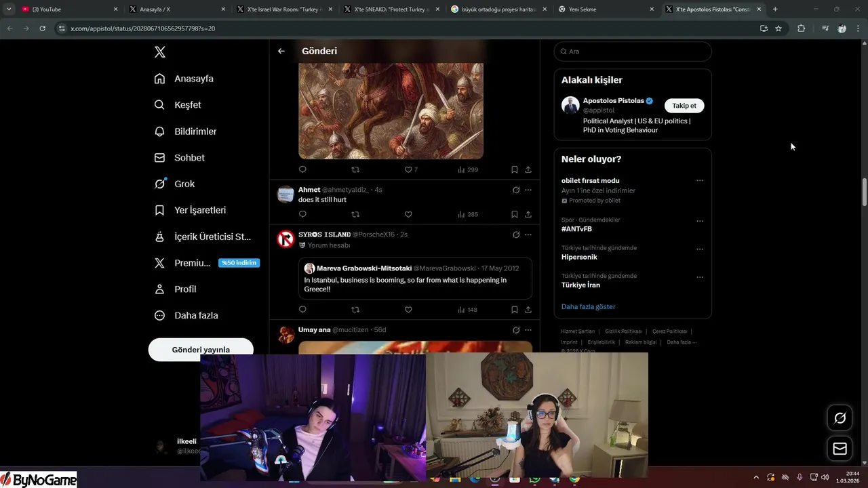Image resolution: width=868 pixels, height=488 pixels.
Task: Open more options for Hipersonik trend
Action: (x=700, y=249)
